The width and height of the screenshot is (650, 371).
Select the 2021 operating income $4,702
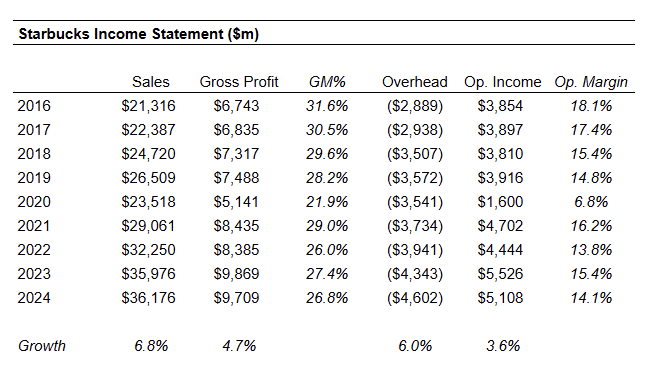click(500, 226)
